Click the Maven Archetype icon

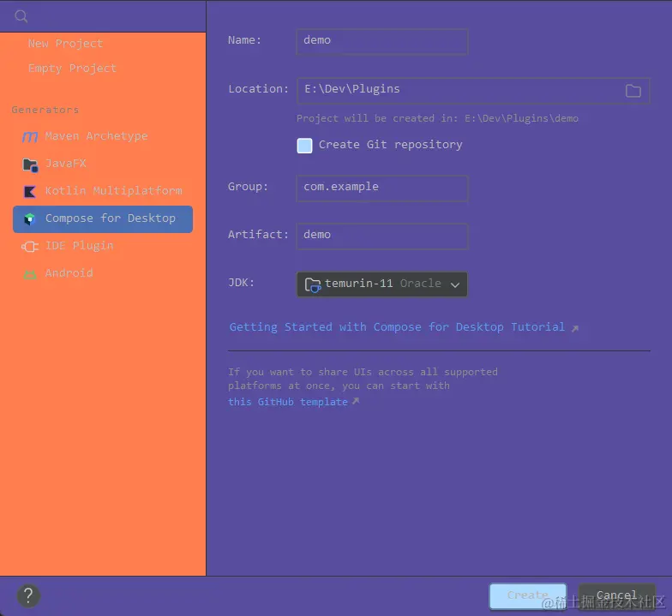click(30, 137)
